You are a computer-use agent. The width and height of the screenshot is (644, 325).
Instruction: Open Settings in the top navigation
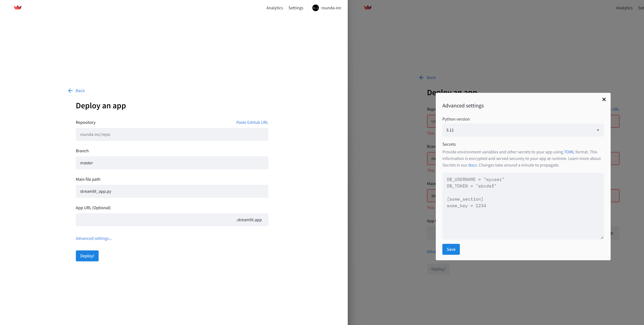[x=296, y=8]
